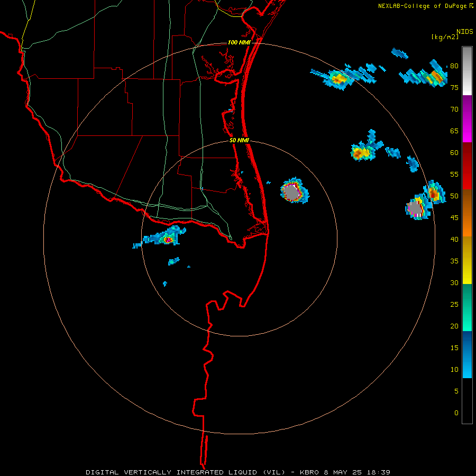476x476 pixels.
Task: Click the blue segment of the color bar
Action: tap(467, 354)
